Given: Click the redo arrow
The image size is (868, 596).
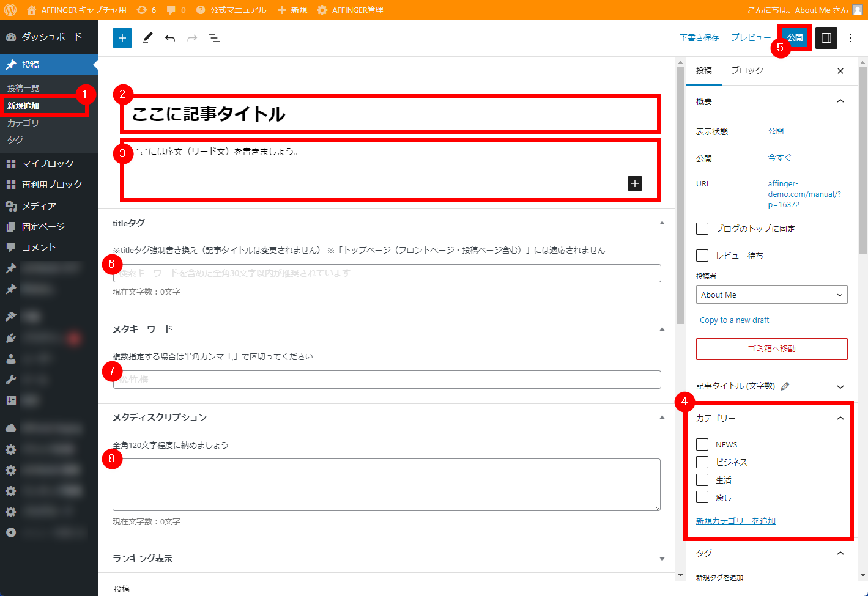Looking at the screenshot, I should click(192, 38).
